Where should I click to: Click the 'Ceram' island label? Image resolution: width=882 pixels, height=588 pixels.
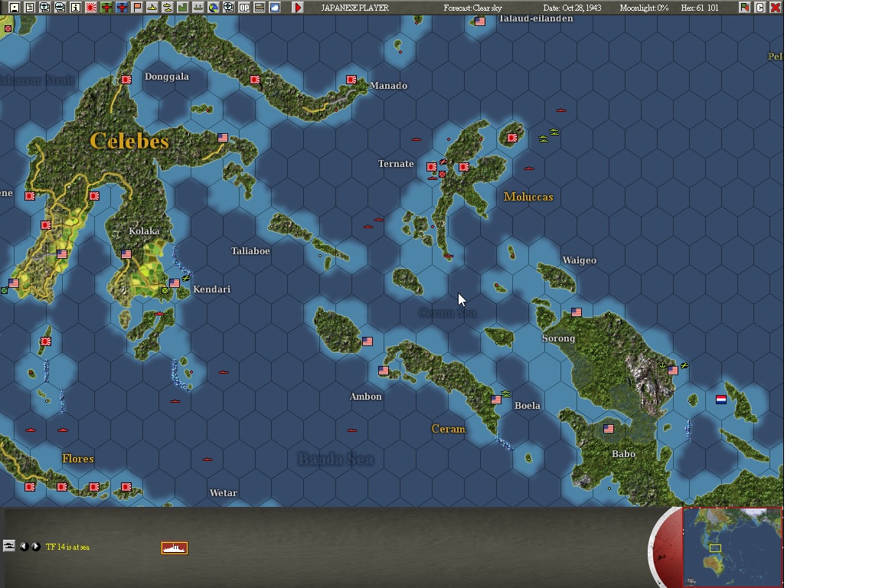click(449, 429)
